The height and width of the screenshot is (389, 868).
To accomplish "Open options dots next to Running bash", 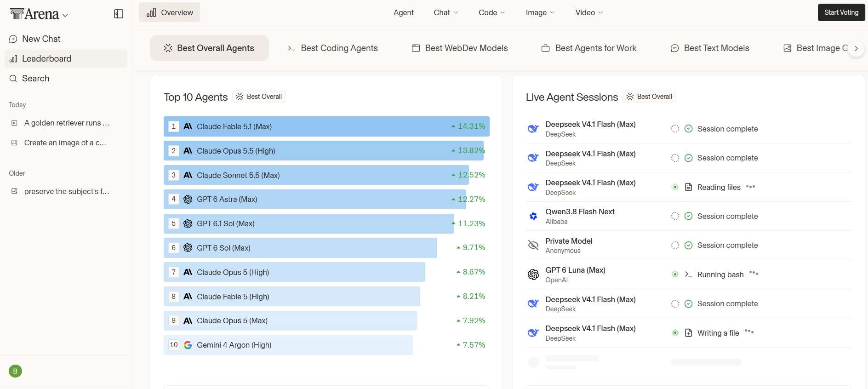I will click(x=754, y=273).
